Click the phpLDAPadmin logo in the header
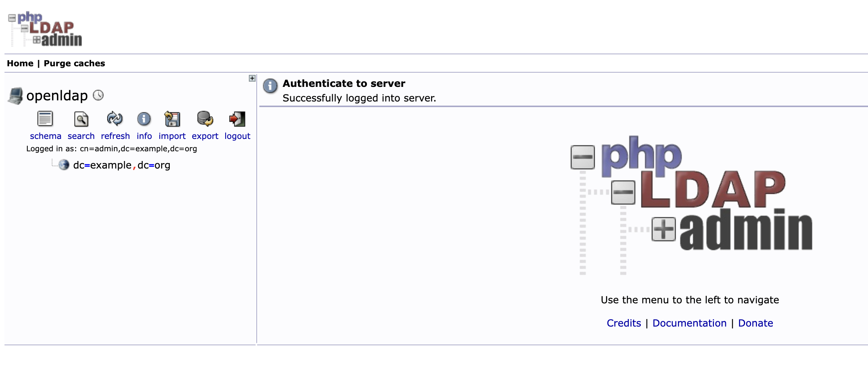Image resolution: width=868 pixels, height=370 pixels. tap(45, 29)
